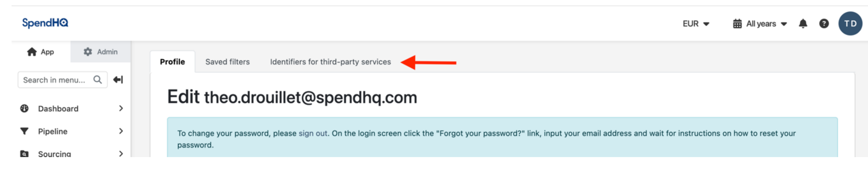Screen dimensions: 868x181
Task: Expand the Pipeline menu chevron
Action: coord(121,131)
